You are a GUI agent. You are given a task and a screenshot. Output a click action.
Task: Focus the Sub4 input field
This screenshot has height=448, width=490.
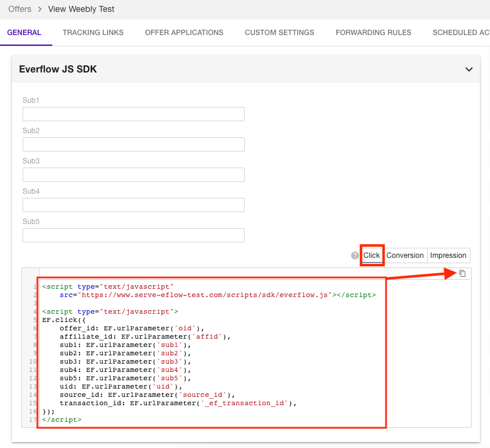click(x=134, y=205)
